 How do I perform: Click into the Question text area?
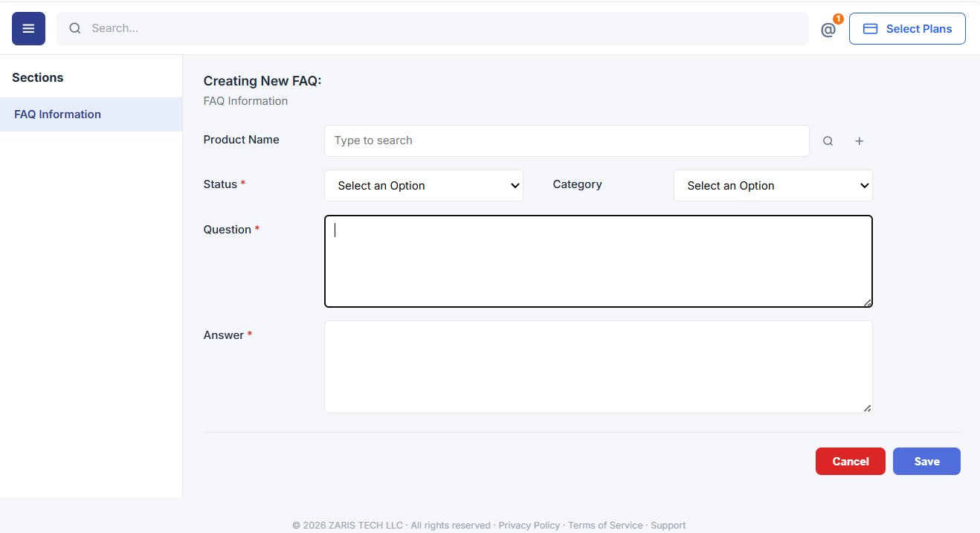[x=599, y=261]
